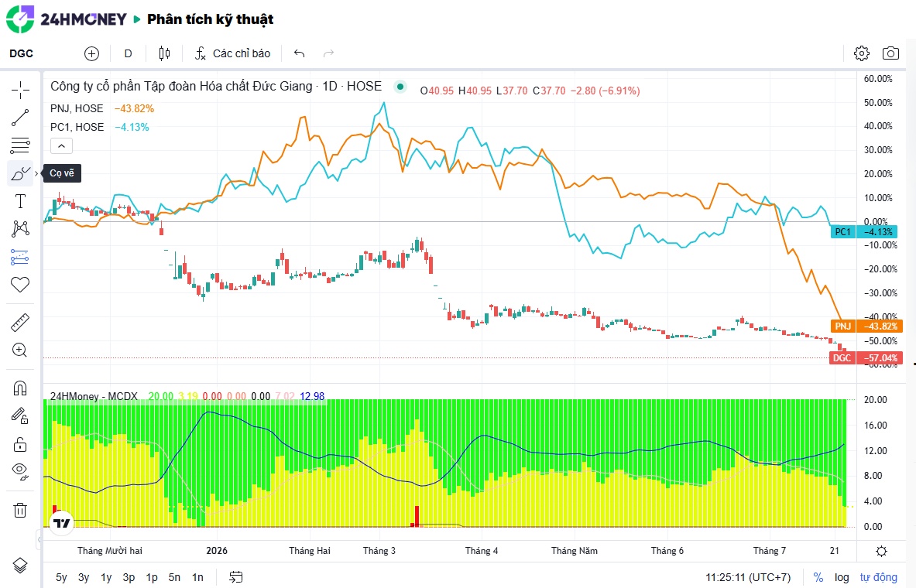This screenshot has height=588, width=916.
Task: Select the trend line drawing tool
Action: (20, 118)
